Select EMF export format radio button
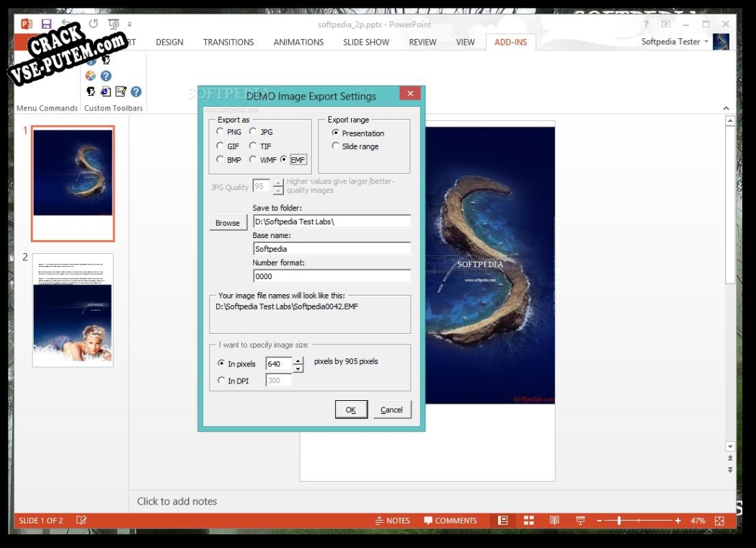The width and height of the screenshot is (756, 548). click(283, 159)
